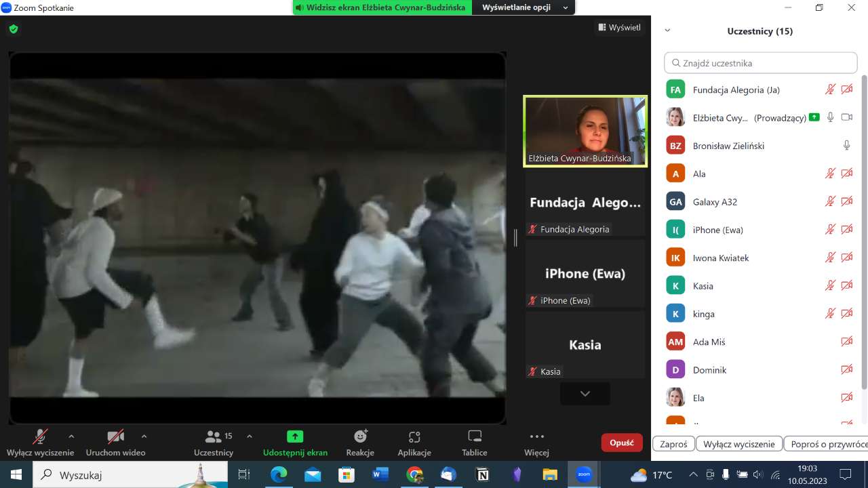Expand audio options arrow beside microphone
This screenshot has height=488, width=868.
(x=71, y=436)
